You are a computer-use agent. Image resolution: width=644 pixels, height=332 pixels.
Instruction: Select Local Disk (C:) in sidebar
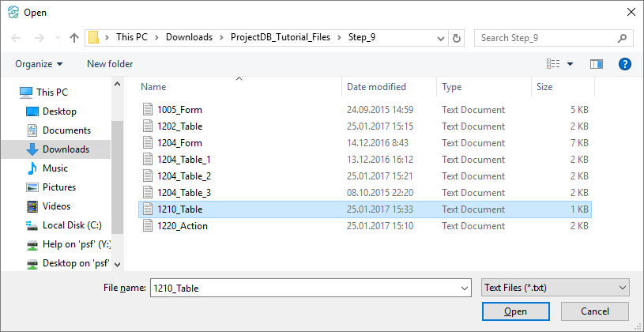(72, 225)
